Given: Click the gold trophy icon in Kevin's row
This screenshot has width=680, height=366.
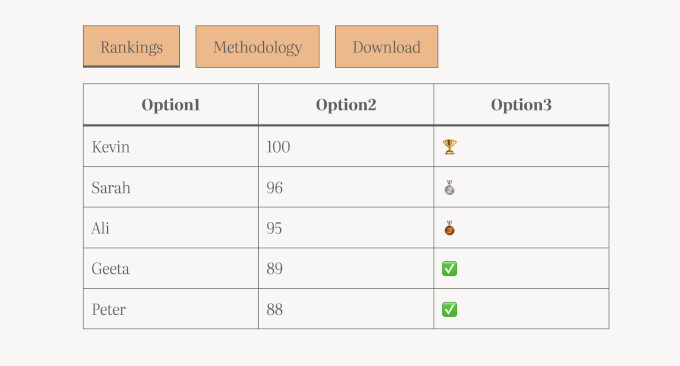Looking at the screenshot, I should pyautogui.click(x=450, y=147).
